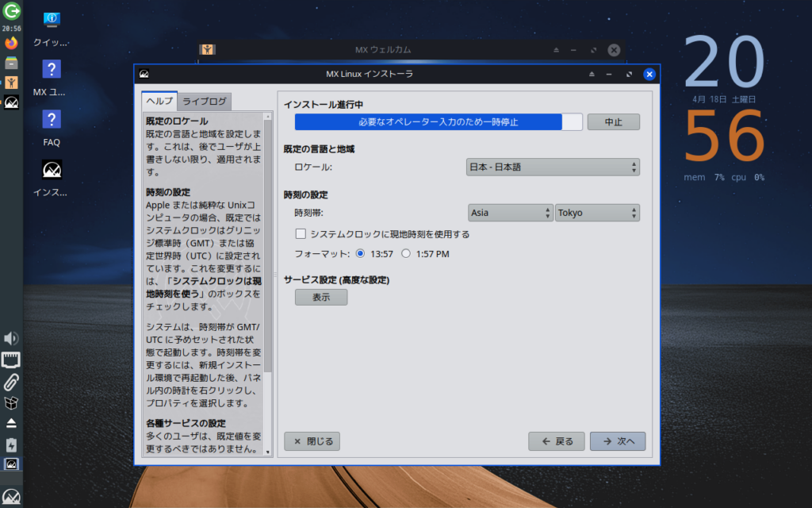Image resolution: width=812 pixels, height=508 pixels.
Task: Expand the Asia timezone region dropdown
Action: [511, 213]
